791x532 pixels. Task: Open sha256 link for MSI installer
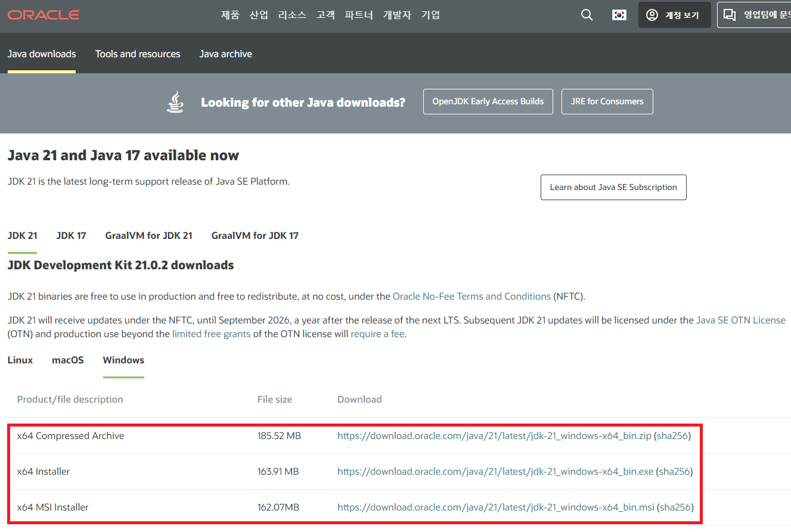tap(675, 507)
